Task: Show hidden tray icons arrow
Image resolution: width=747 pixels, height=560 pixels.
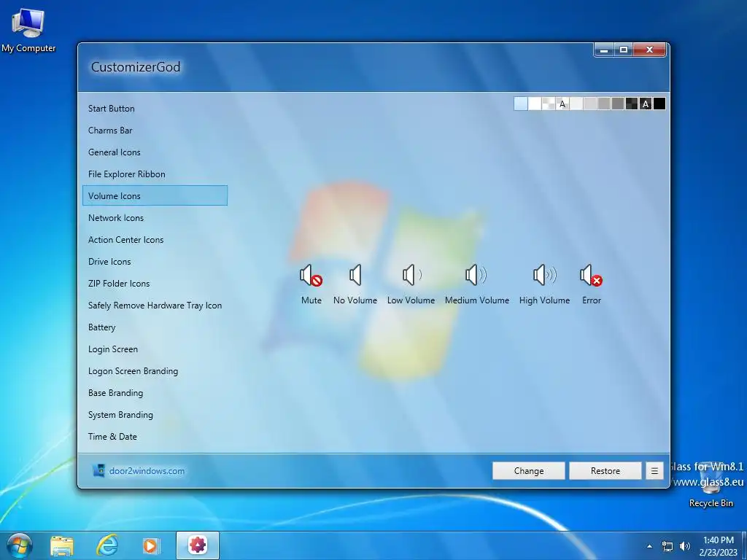Action: click(x=649, y=546)
